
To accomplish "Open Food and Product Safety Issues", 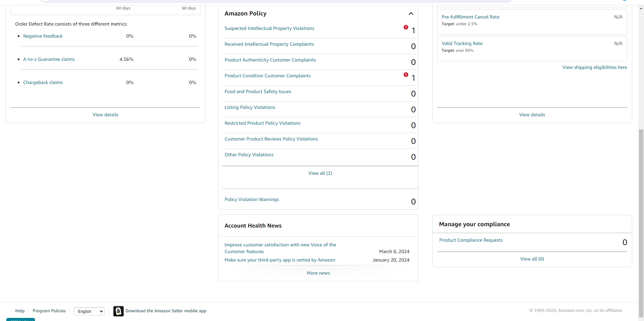I will tap(258, 91).
